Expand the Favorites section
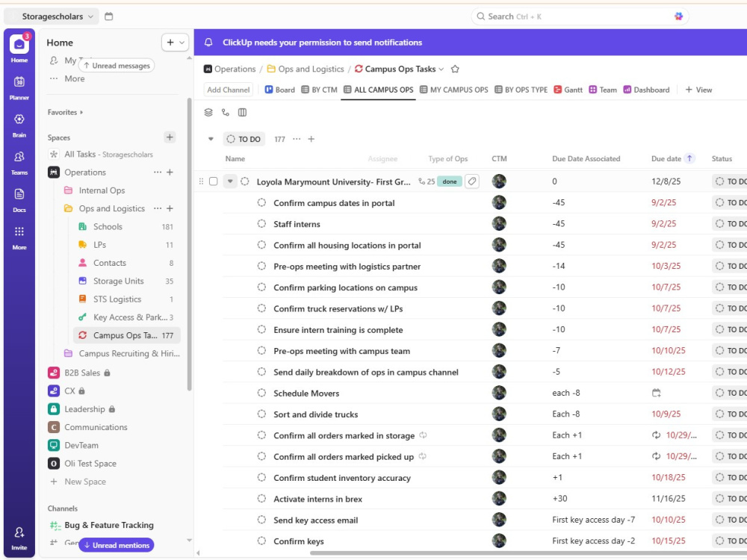Image resolution: width=747 pixels, height=560 pixels. 65,113
